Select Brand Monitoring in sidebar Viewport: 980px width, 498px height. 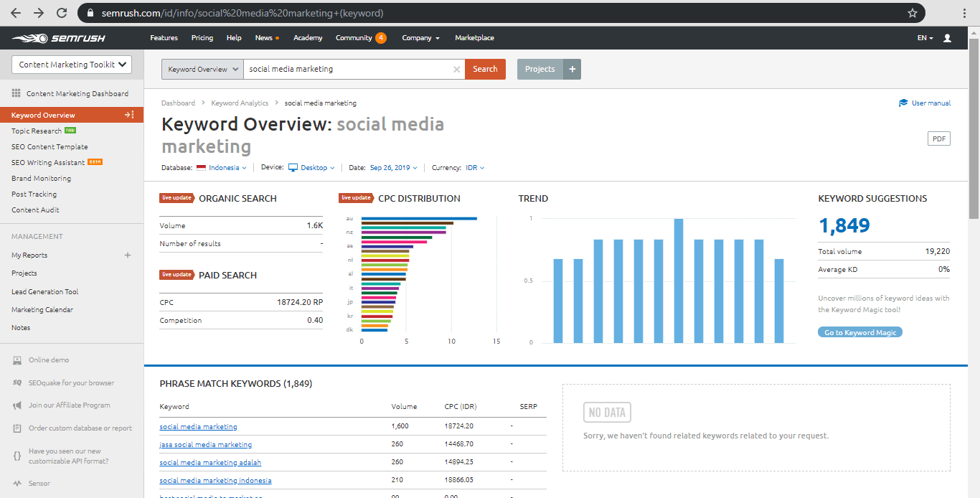pyautogui.click(x=41, y=179)
